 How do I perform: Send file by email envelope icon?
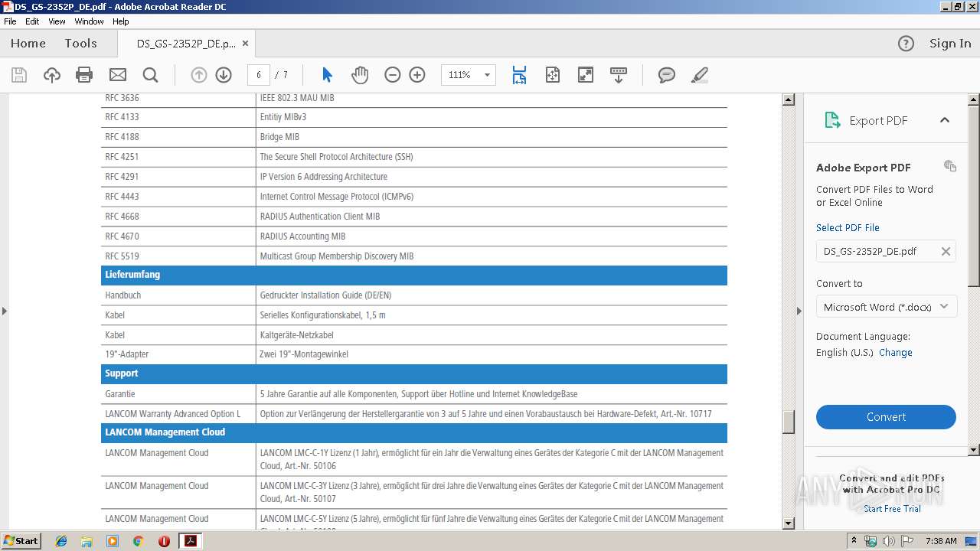[x=117, y=75]
